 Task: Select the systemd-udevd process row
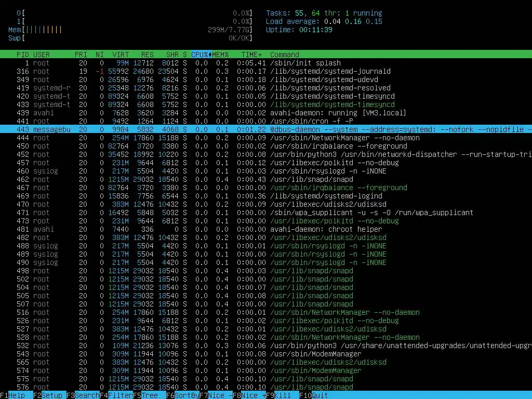[x=266, y=79]
